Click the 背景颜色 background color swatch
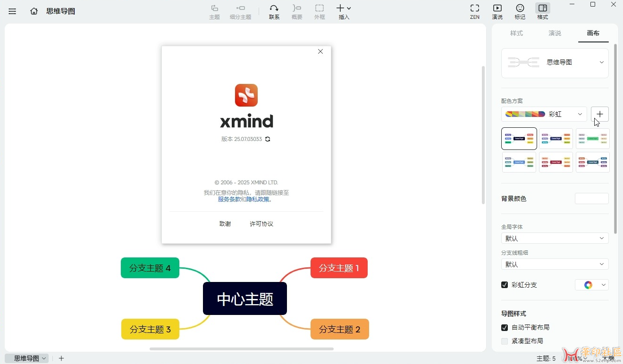The height and width of the screenshot is (364, 623). coord(591,198)
